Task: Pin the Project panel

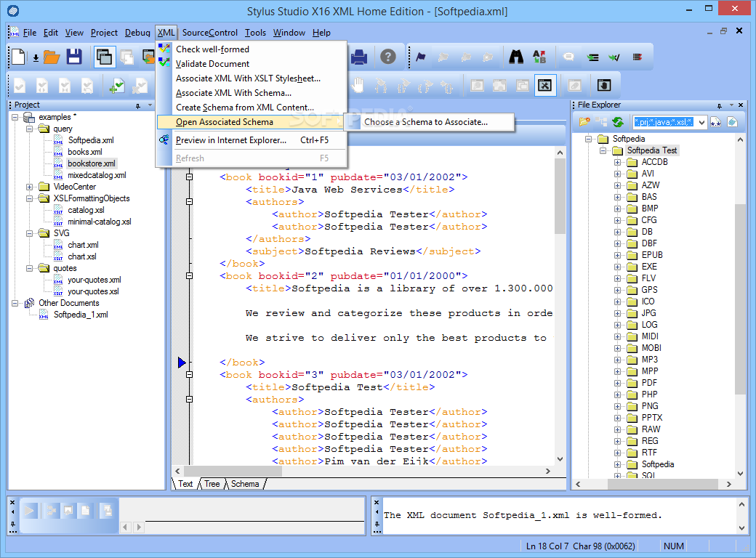Action: [138, 105]
